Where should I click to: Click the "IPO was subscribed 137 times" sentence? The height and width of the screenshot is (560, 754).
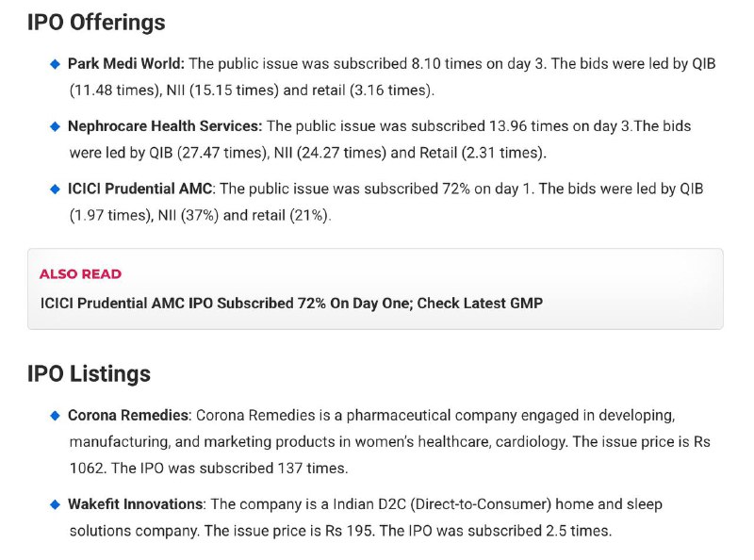tap(248, 468)
